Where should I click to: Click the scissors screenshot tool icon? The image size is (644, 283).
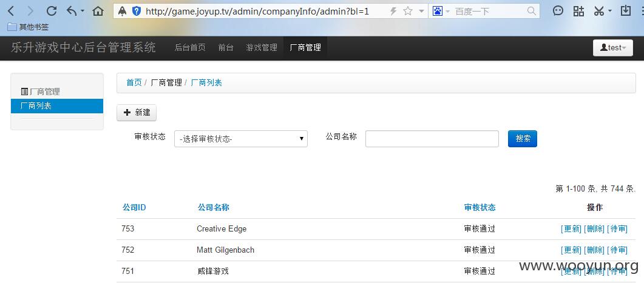coord(599,11)
